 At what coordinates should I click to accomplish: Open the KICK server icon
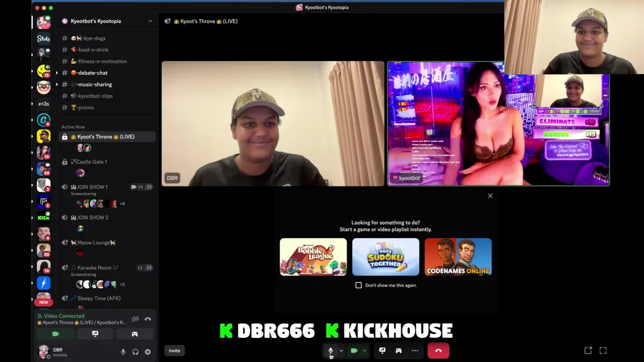[44, 218]
